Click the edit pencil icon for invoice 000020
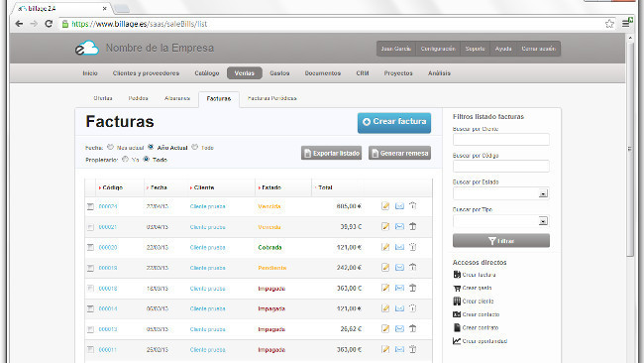The height and width of the screenshot is (363, 644). coord(385,247)
